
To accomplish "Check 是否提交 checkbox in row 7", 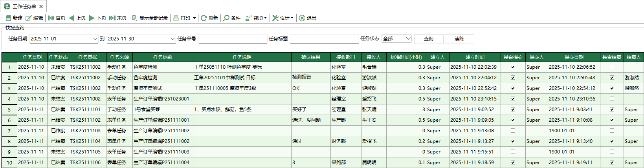I will click(x=513, y=131).
